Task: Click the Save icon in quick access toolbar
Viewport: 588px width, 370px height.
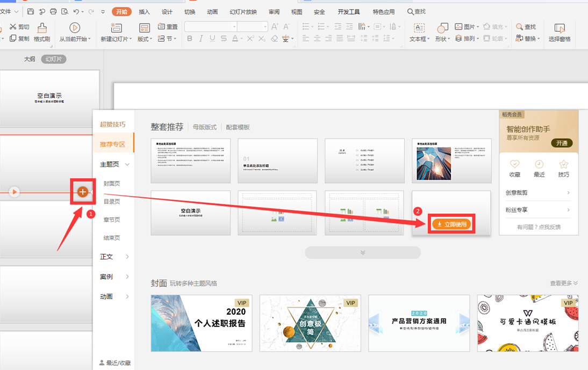Action: pos(31,12)
